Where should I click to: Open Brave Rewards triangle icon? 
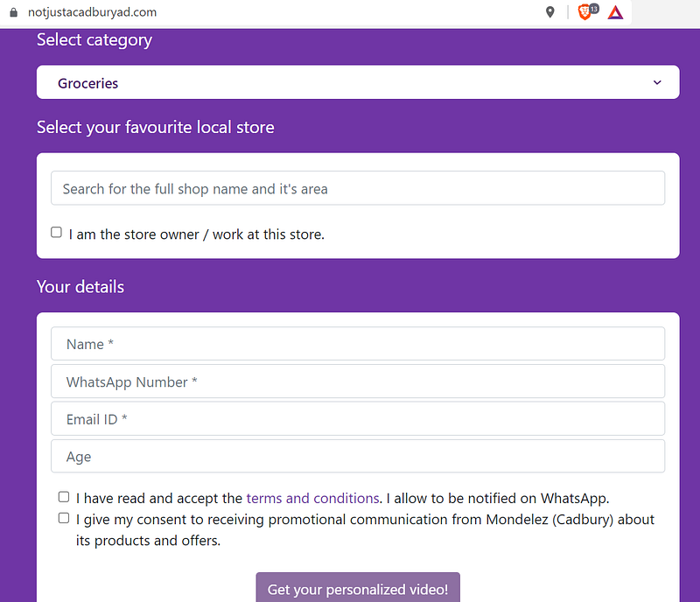coord(615,12)
